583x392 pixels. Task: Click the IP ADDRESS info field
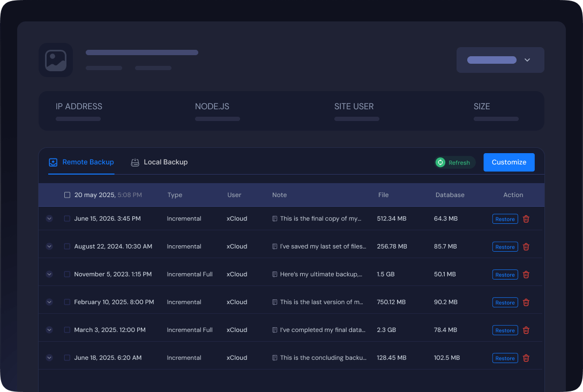[79, 111]
